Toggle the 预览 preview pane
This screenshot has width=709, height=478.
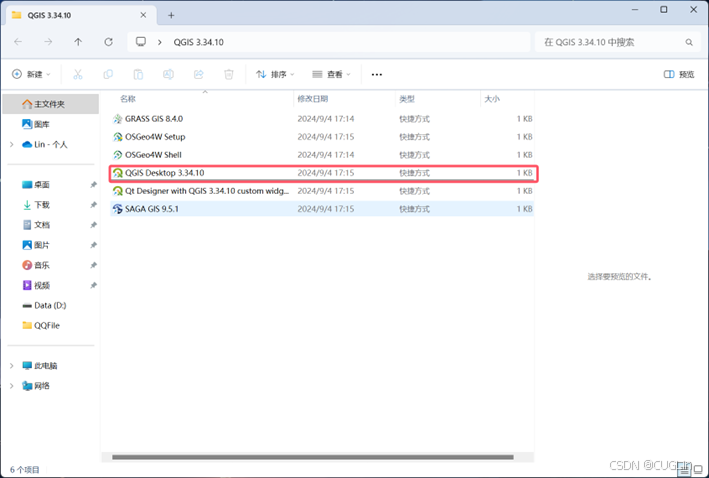(x=679, y=74)
